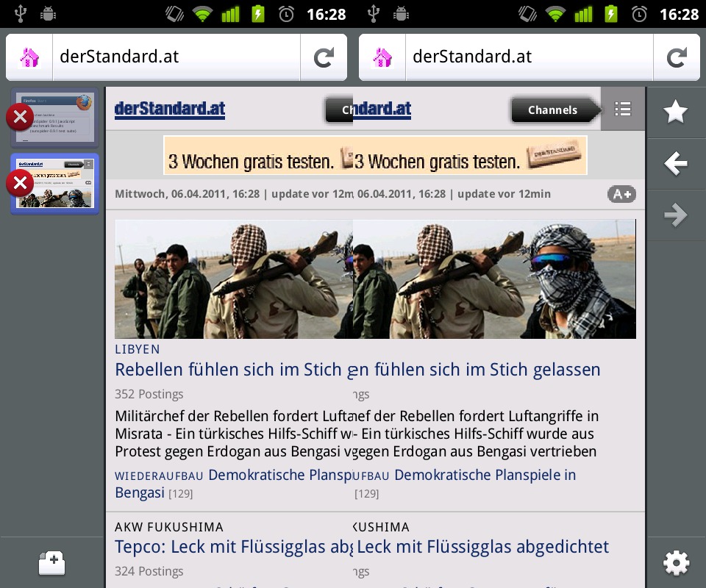Open headline ending 'gelassen' in right screenshot
Viewport: 706px width, 588px height.
[477, 370]
